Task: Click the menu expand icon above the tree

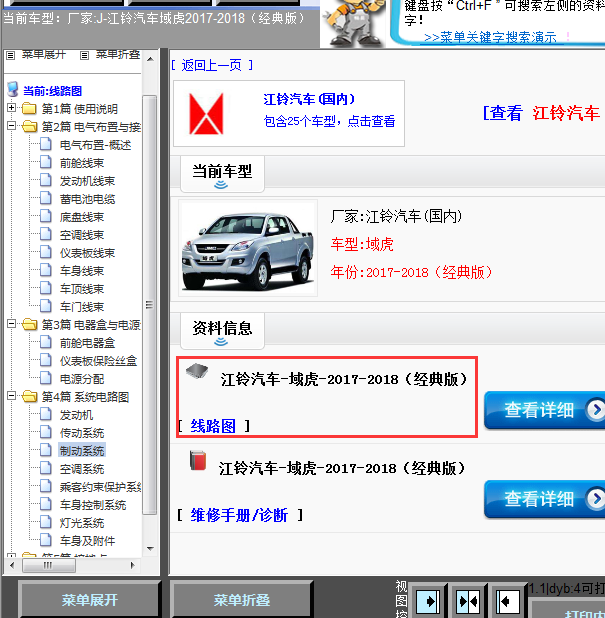Action: coord(11,56)
